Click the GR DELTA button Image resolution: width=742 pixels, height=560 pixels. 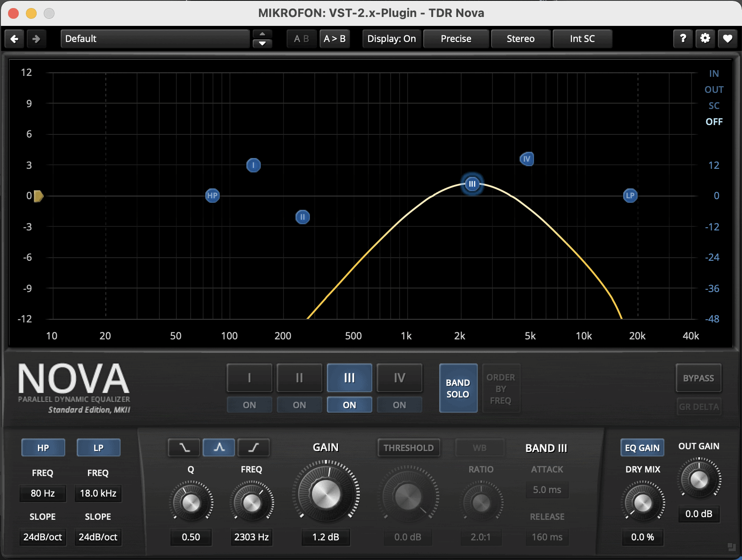(x=699, y=407)
